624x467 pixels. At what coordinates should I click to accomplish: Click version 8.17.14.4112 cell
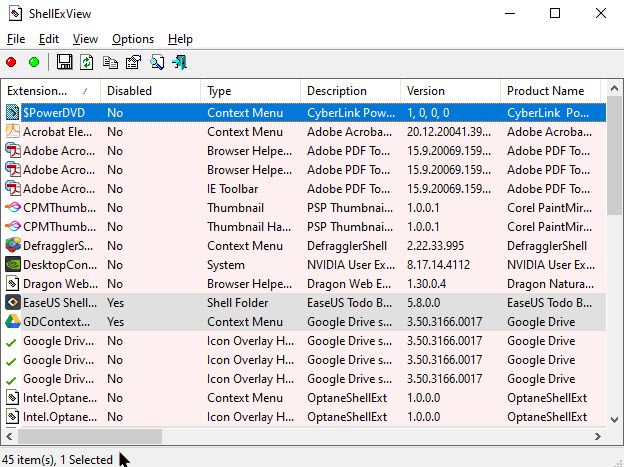[438, 265]
